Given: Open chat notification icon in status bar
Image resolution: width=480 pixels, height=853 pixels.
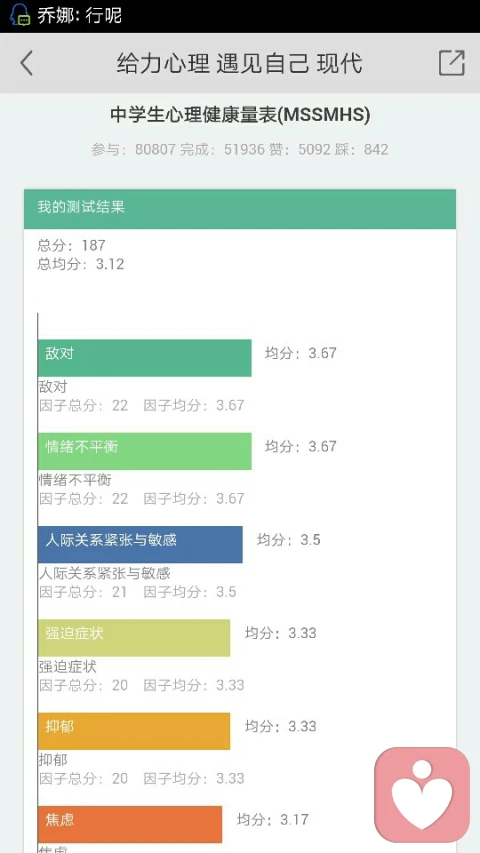Looking at the screenshot, I should (20, 15).
